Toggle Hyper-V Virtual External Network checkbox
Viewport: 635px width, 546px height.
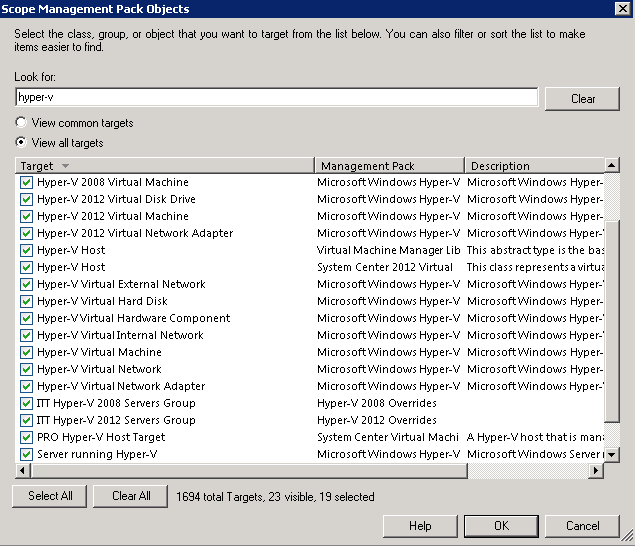[26, 285]
